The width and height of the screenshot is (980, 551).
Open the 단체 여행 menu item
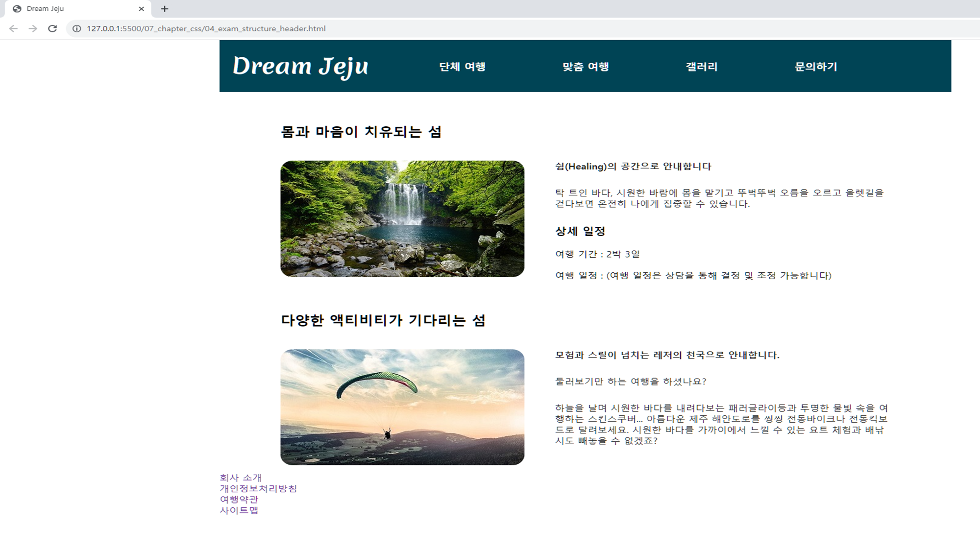tap(462, 67)
